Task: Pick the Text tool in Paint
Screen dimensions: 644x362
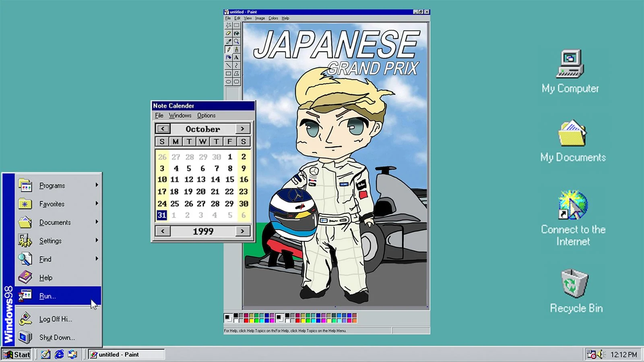Action: [x=236, y=58]
